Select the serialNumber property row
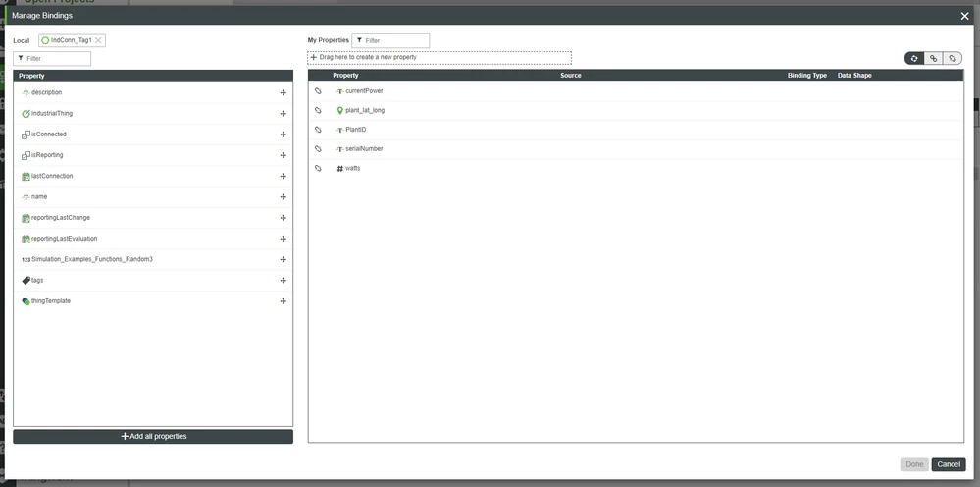Screen dimensions: 980x487 coord(636,149)
